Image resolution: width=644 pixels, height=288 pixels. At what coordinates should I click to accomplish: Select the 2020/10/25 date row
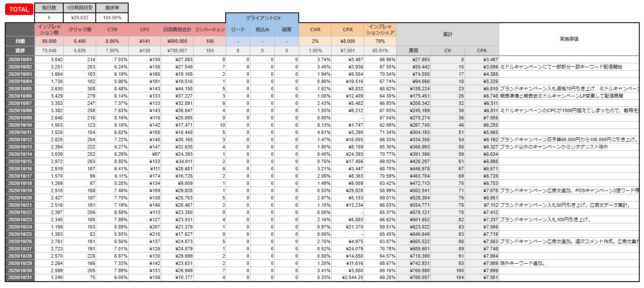[20, 234]
